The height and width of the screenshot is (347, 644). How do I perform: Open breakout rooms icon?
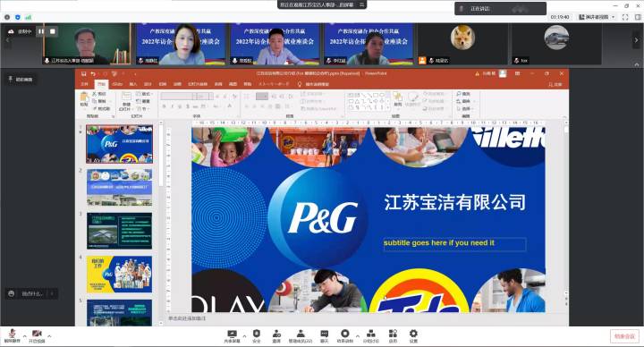tap(371, 336)
